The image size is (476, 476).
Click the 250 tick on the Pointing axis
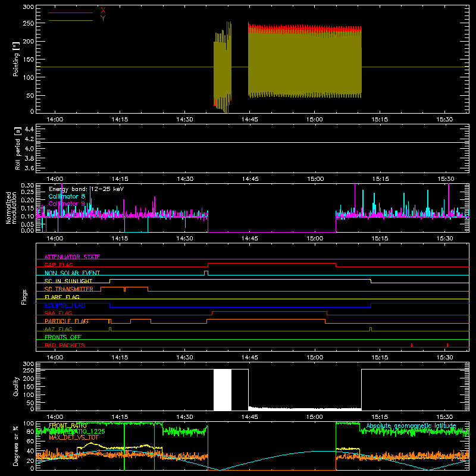click(x=29, y=23)
